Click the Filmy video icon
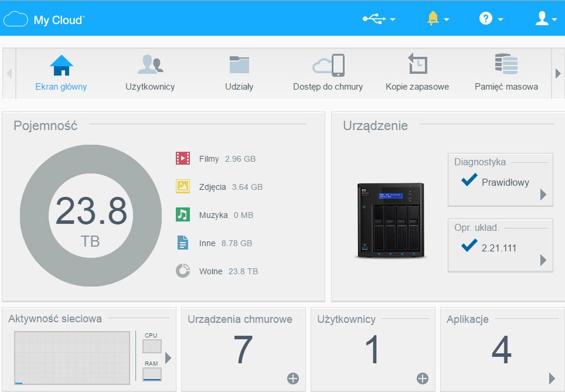 tap(183, 158)
